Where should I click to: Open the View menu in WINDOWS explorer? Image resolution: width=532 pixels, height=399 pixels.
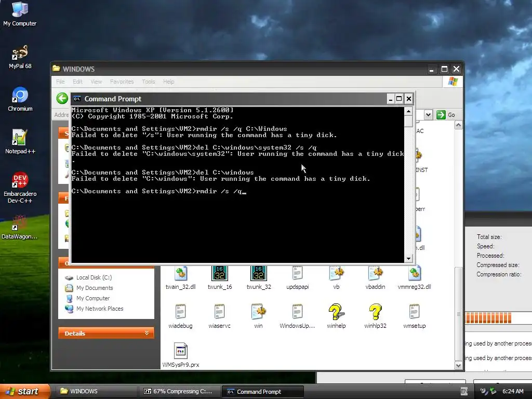(96, 82)
